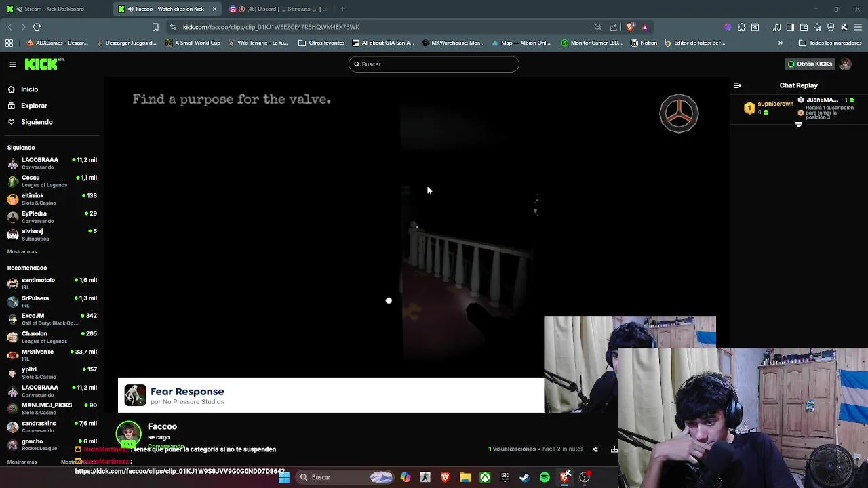
Task: Open the site settings icon in address bar
Action: 174,27
